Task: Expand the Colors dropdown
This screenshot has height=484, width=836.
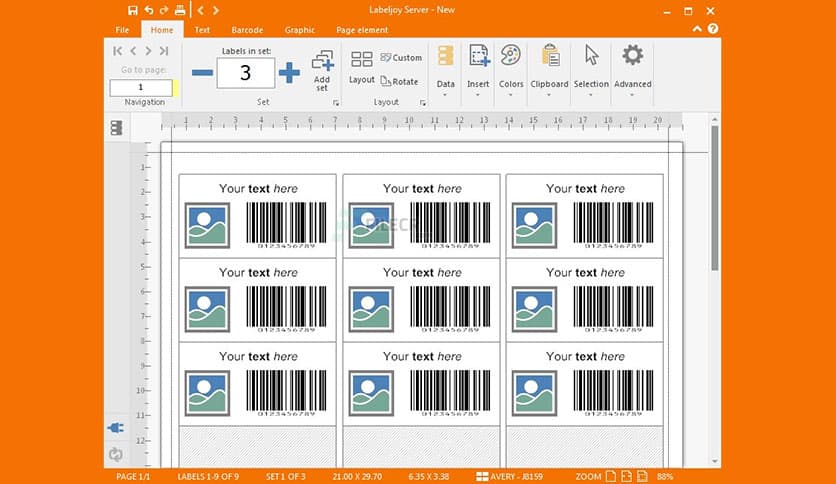Action: [511, 71]
